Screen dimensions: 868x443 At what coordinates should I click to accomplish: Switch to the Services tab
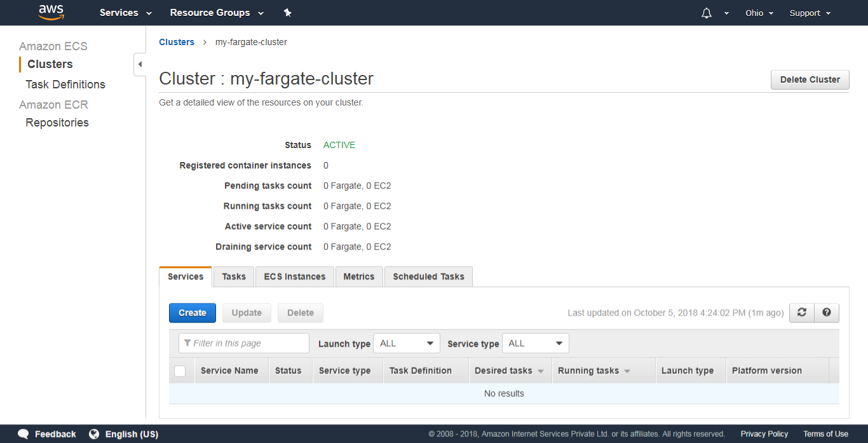186,276
